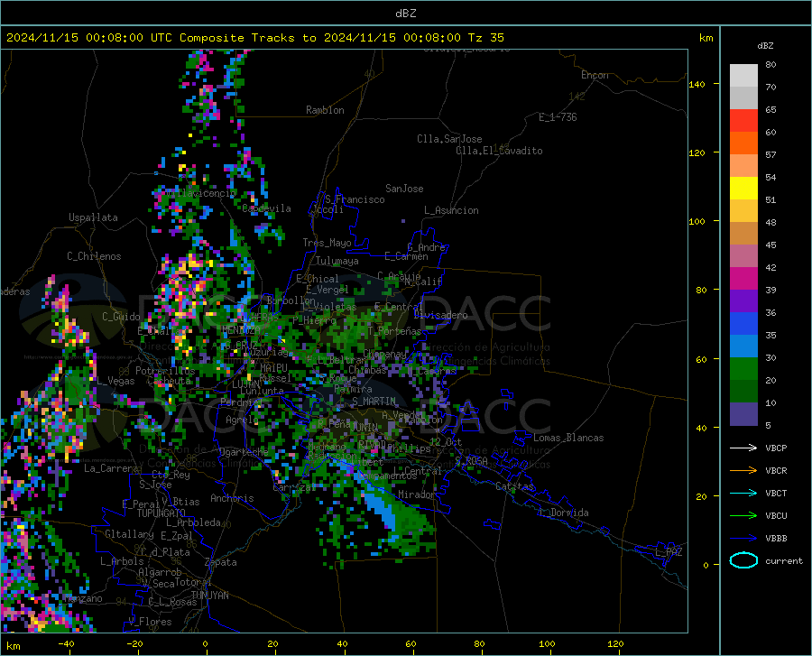Click the blue 35 dBZ color swatch
The height and width of the screenshot is (656, 812).
pos(743,324)
